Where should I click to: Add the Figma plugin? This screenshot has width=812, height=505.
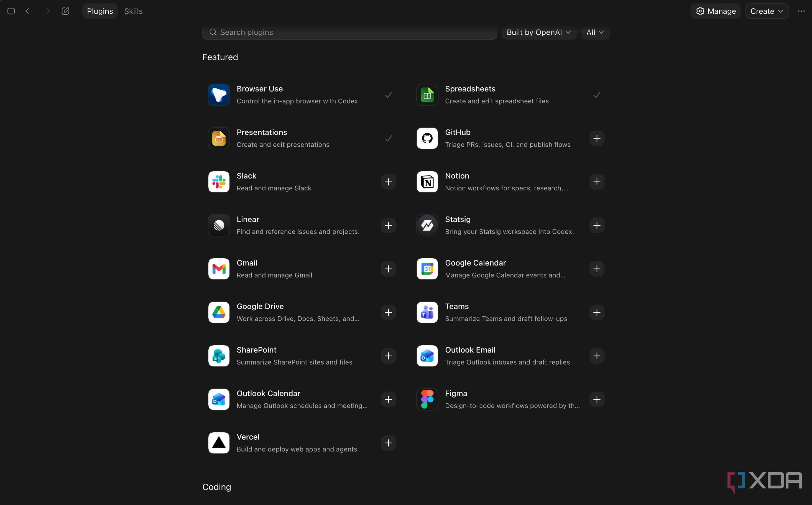(597, 399)
